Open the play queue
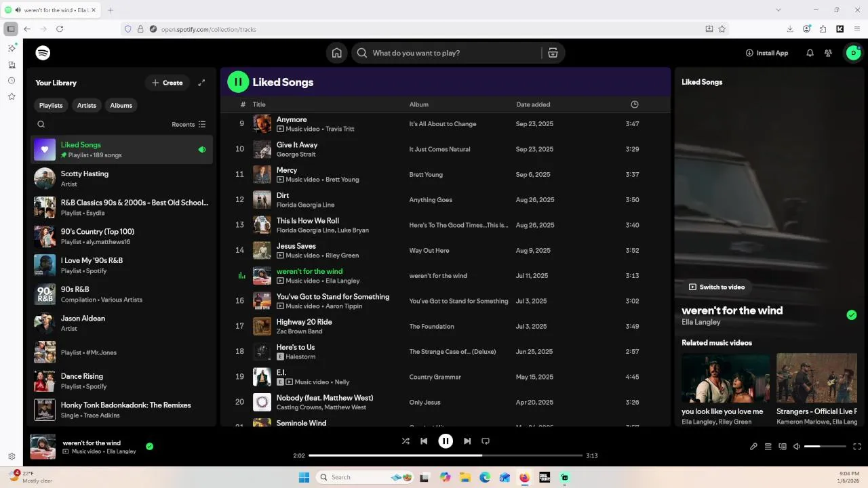This screenshot has height=488, width=868. [x=768, y=447]
